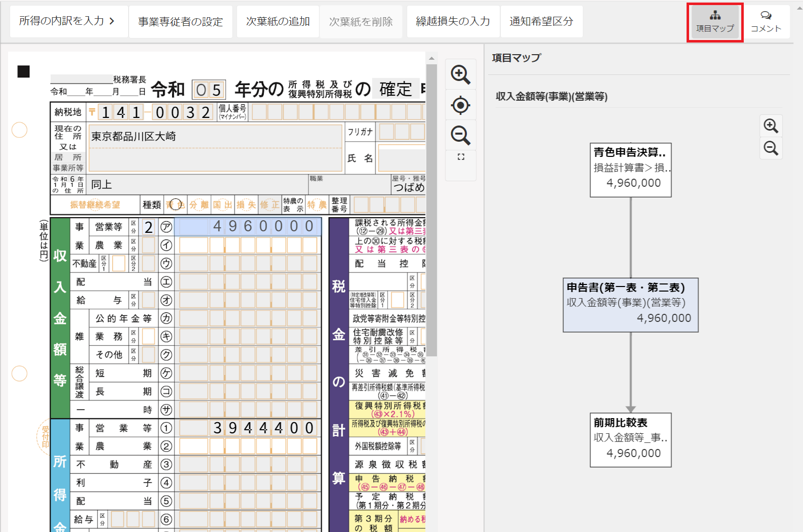Click the 修正 type option

coord(269,204)
